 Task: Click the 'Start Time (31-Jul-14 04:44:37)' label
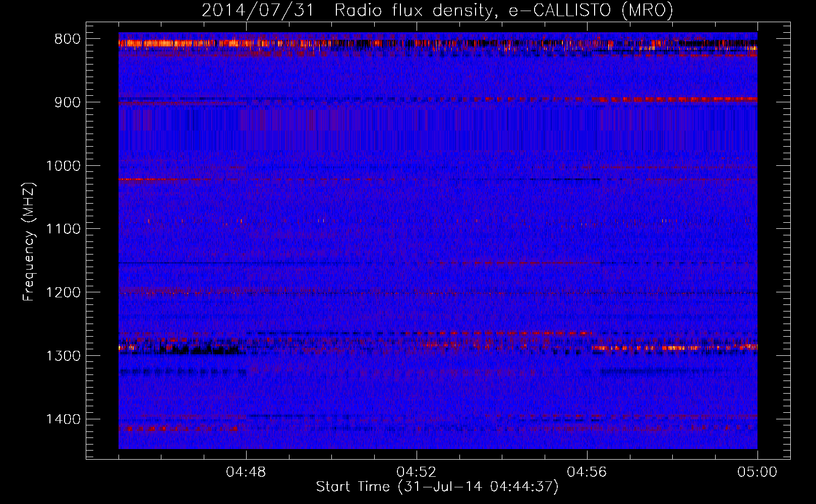(437, 487)
